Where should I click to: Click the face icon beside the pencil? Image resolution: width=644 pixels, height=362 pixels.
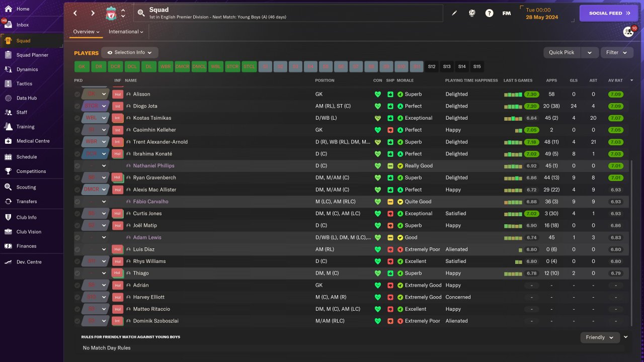pos(471,13)
